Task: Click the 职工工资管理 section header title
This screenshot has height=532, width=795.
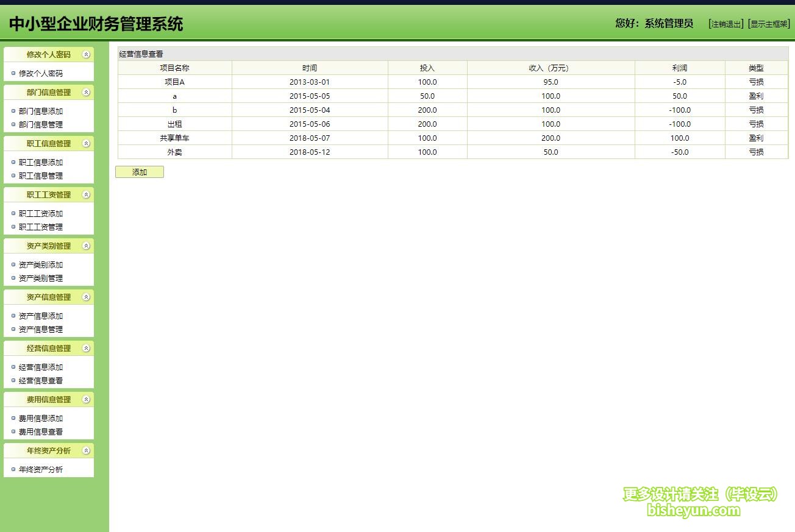Action: (x=49, y=195)
